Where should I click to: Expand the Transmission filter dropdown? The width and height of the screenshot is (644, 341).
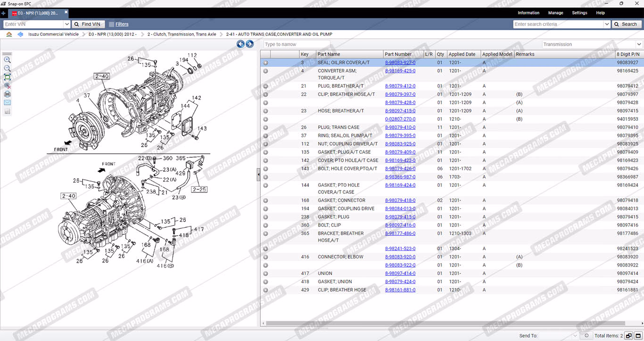point(639,44)
